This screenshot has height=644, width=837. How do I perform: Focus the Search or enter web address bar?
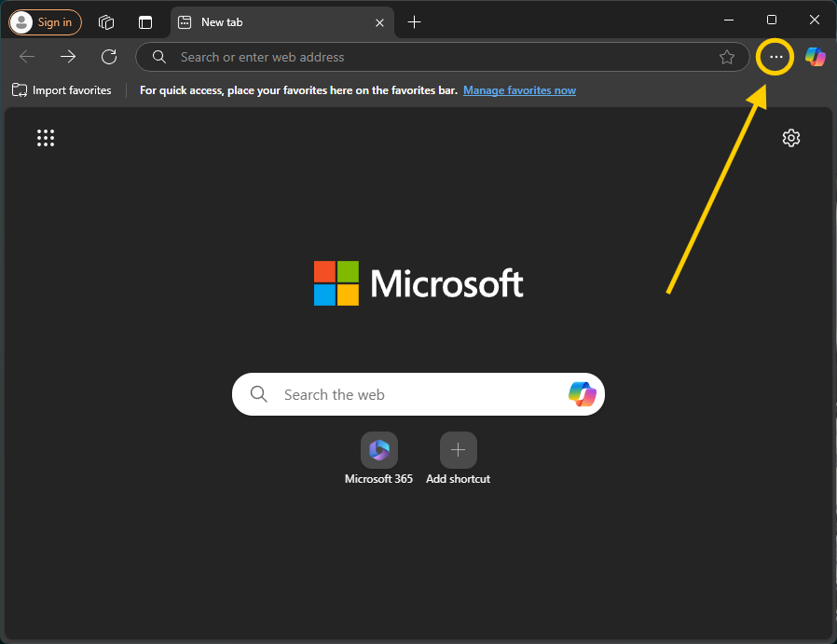(x=438, y=57)
